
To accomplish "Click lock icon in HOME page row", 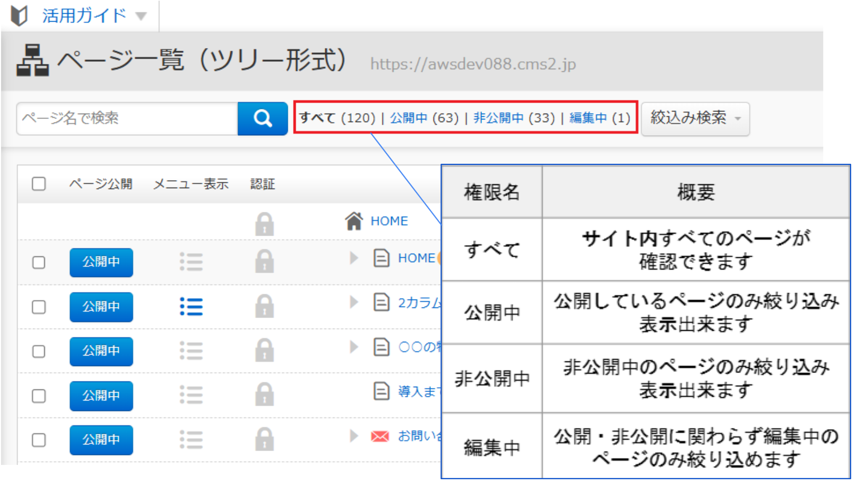I will (265, 261).
